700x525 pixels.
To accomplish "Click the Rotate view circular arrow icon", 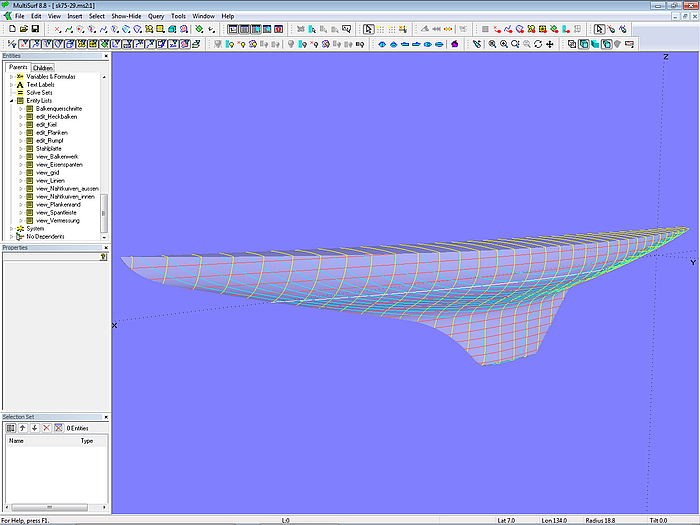I will [539, 44].
